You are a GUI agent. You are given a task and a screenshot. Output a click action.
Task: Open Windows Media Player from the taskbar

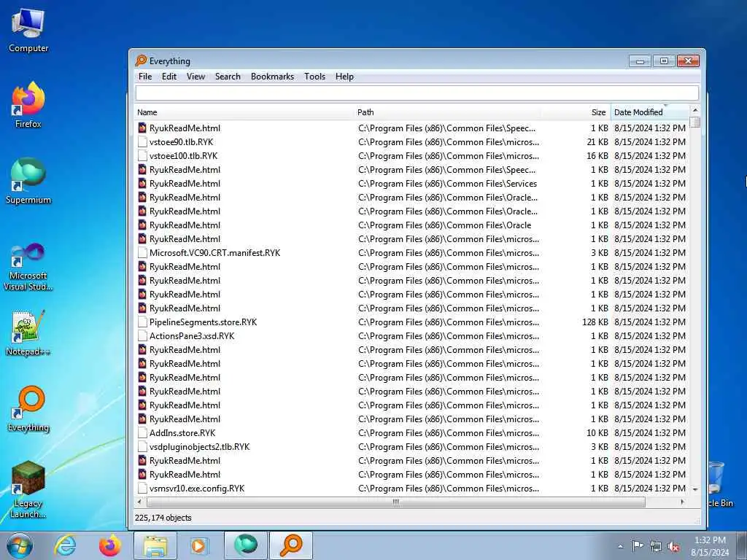(198, 545)
